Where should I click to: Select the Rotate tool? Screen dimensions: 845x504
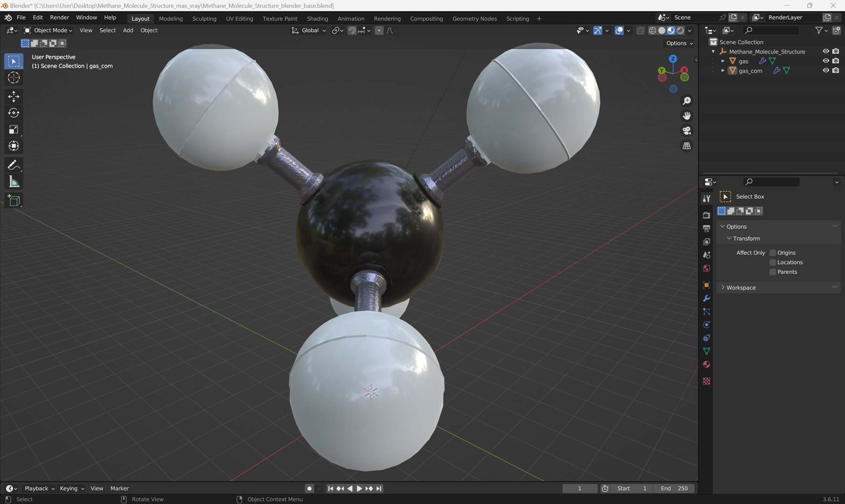pyautogui.click(x=14, y=113)
